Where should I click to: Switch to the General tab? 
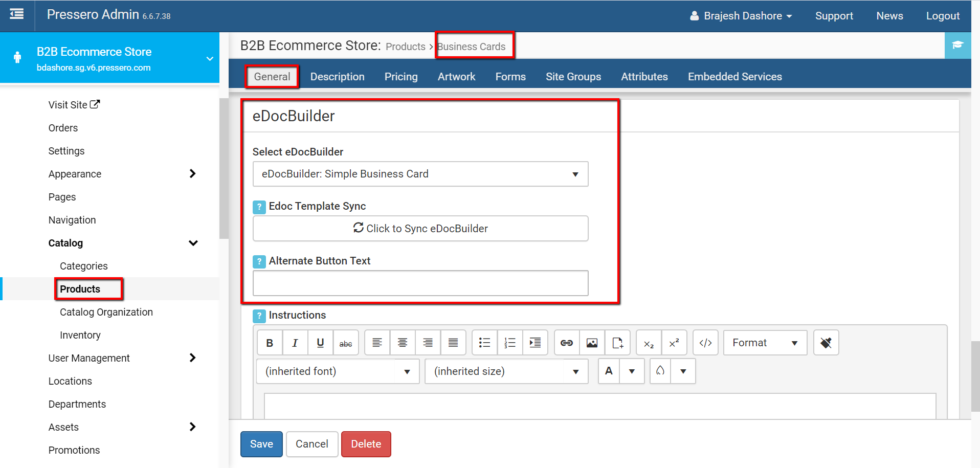pyautogui.click(x=272, y=77)
